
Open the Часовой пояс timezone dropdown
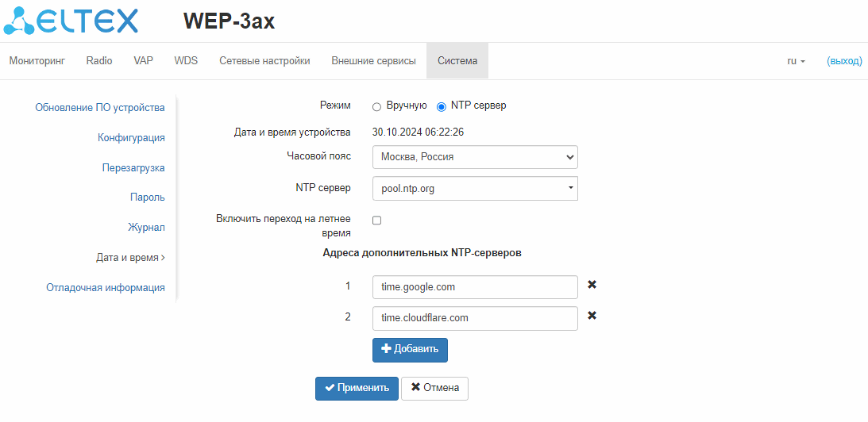(474, 157)
